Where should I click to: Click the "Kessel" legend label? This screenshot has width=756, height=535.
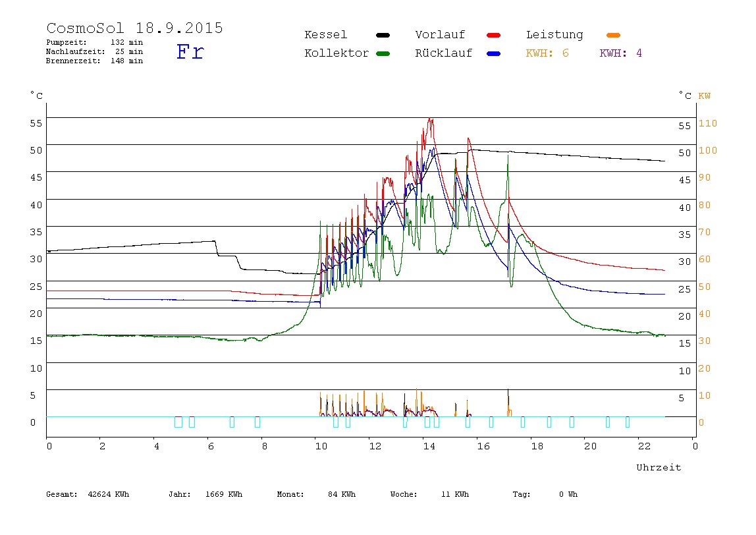coord(325,35)
